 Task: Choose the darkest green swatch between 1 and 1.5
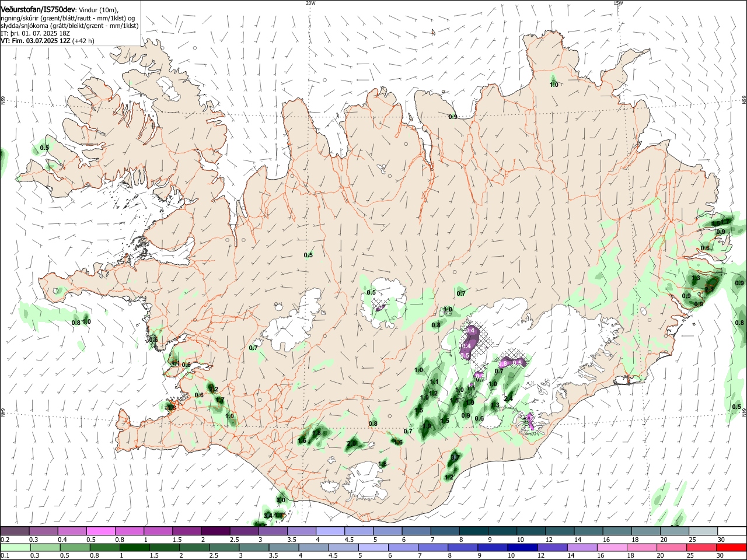pyautogui.click(x=135, y=547)
